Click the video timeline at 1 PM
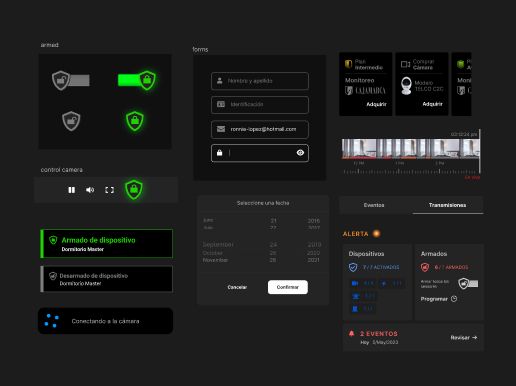 400,171
